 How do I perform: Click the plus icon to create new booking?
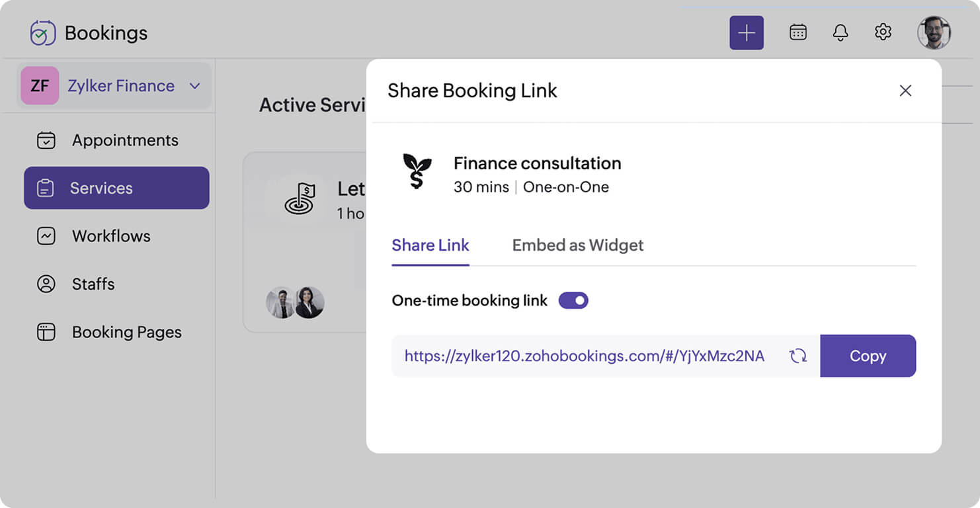pos(747,31)
